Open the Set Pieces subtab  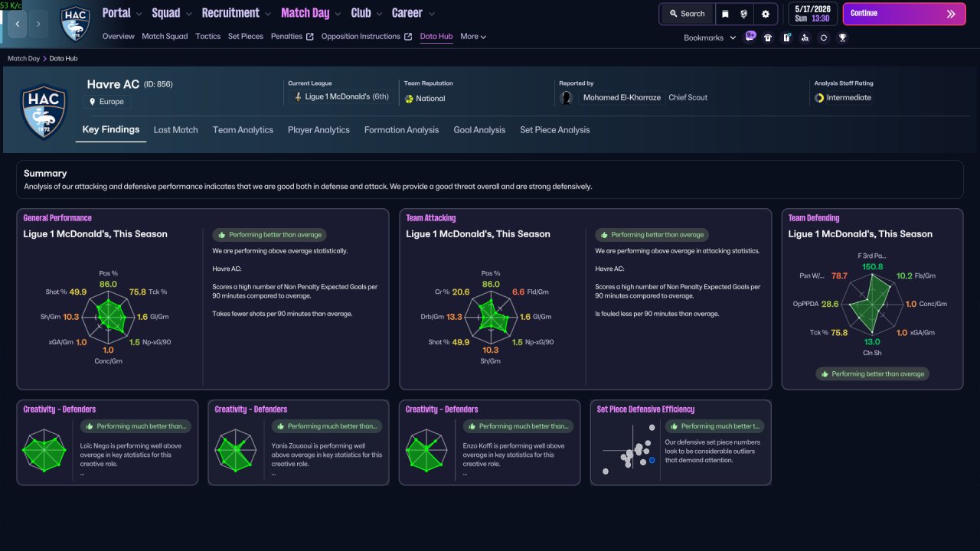tap(246, 36)
